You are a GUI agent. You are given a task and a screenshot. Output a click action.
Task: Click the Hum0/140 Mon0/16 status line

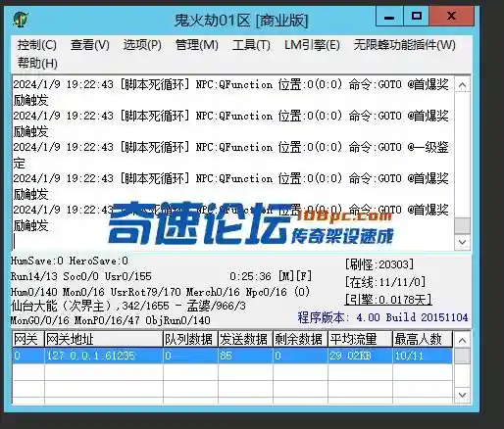coord(160,292)
